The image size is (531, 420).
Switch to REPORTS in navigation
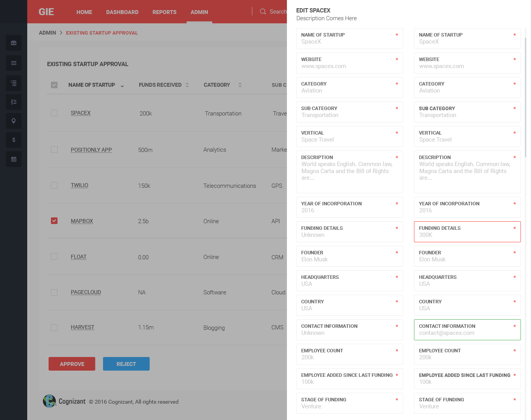point(164,12)
